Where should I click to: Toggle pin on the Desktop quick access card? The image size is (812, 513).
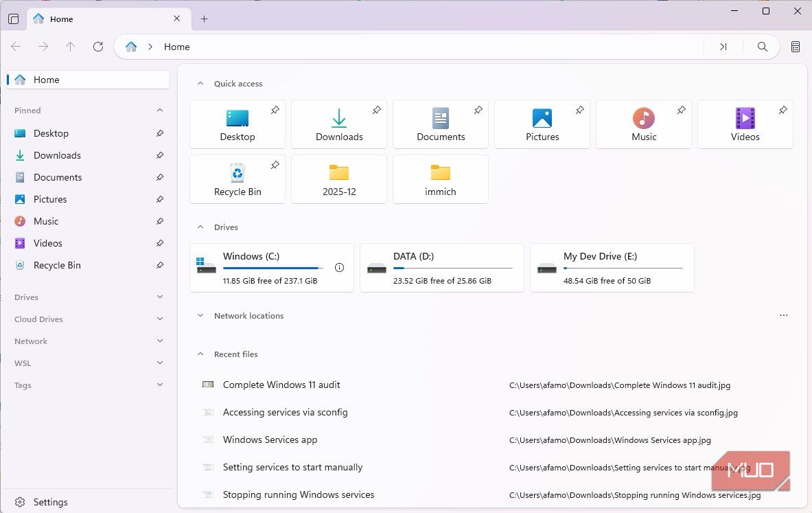[x=275, y=110]
